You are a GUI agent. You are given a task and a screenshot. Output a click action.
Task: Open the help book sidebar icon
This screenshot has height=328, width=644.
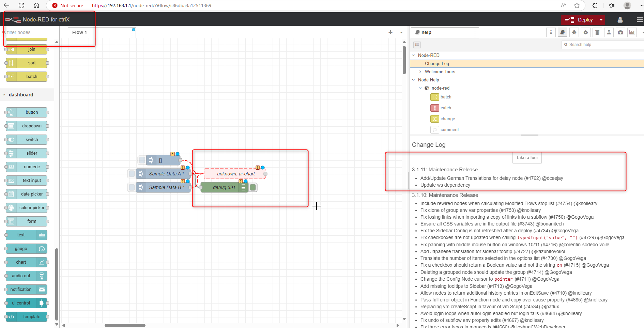coord(562,32)
